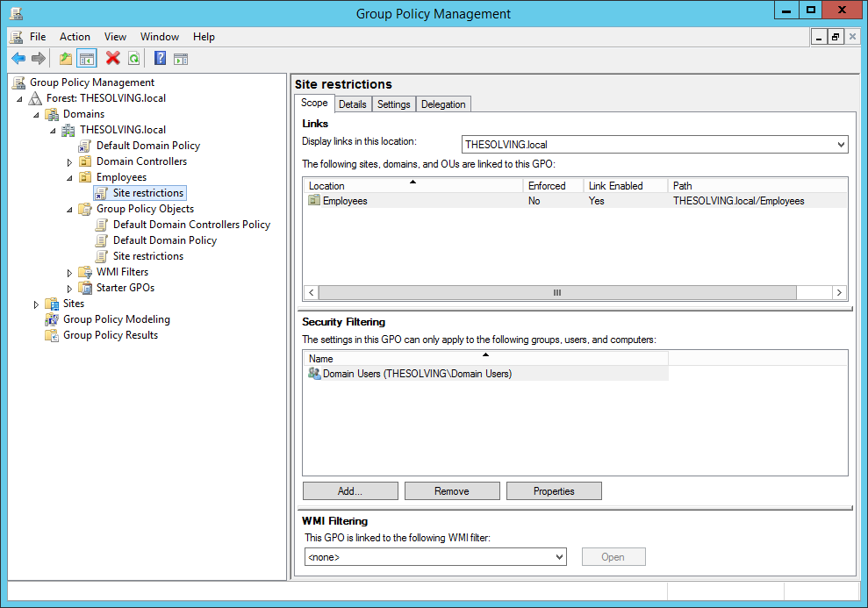Click the Forward arrow toolbar icon
This screenshot has width=868, height=608.
[39, 58]
